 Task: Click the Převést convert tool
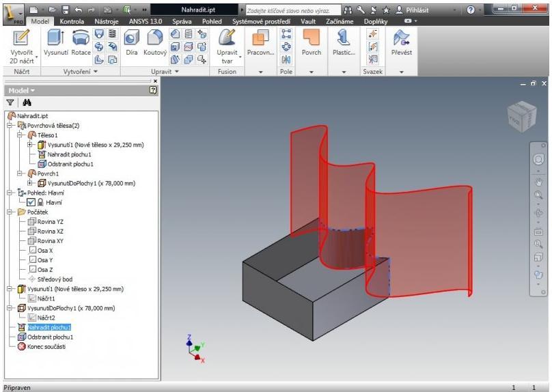pos(401,43)
